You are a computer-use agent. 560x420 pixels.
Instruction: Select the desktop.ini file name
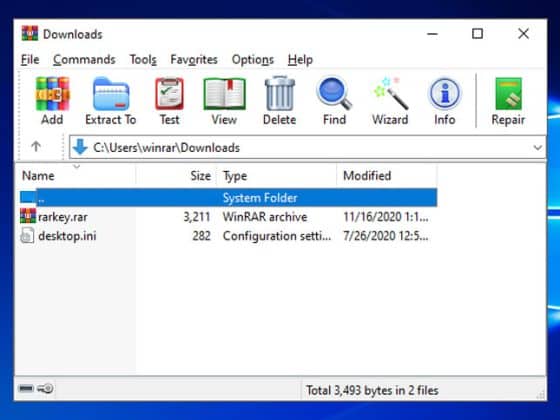67,236
